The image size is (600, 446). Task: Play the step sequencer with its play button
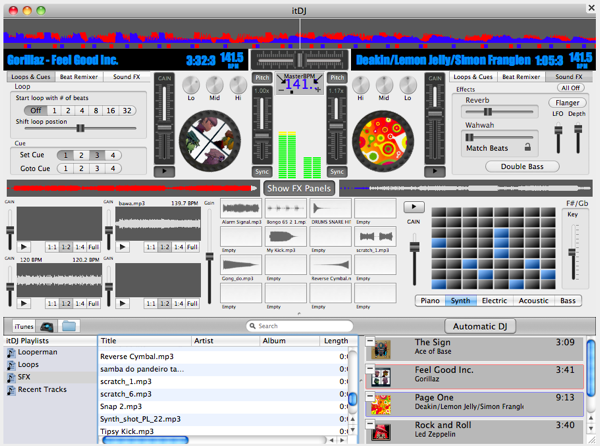[x=414, y=207]
